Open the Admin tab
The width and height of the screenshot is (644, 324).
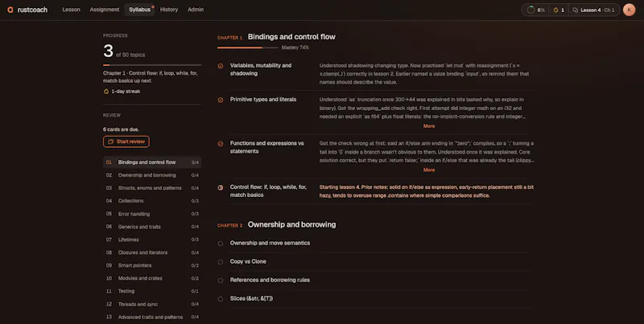coord(196,10)
